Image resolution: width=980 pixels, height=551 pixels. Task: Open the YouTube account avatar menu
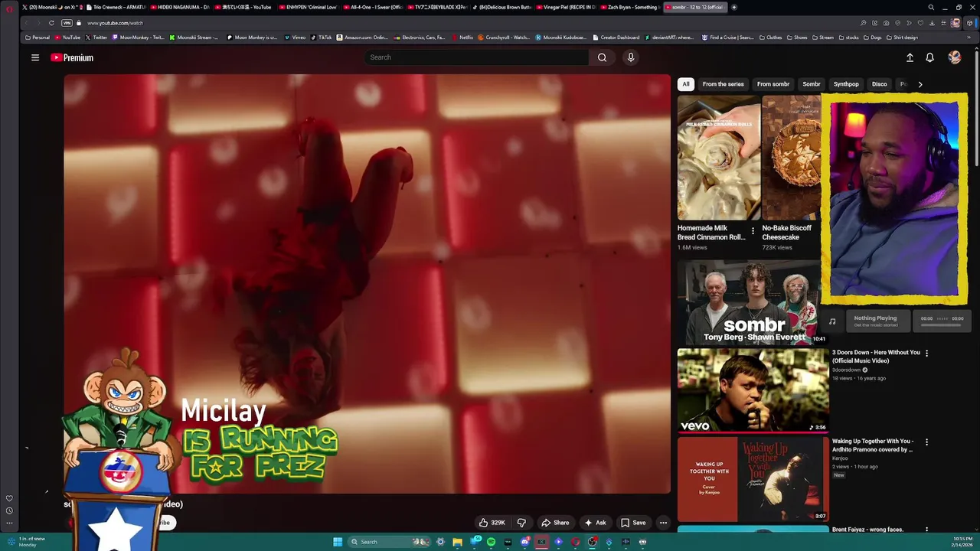click(954, 57)
